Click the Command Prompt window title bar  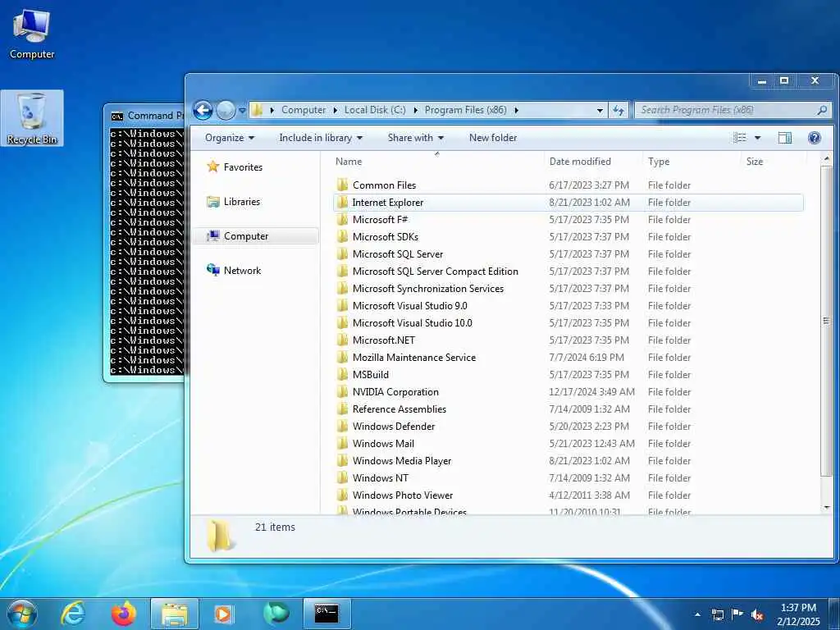(147, 116)
